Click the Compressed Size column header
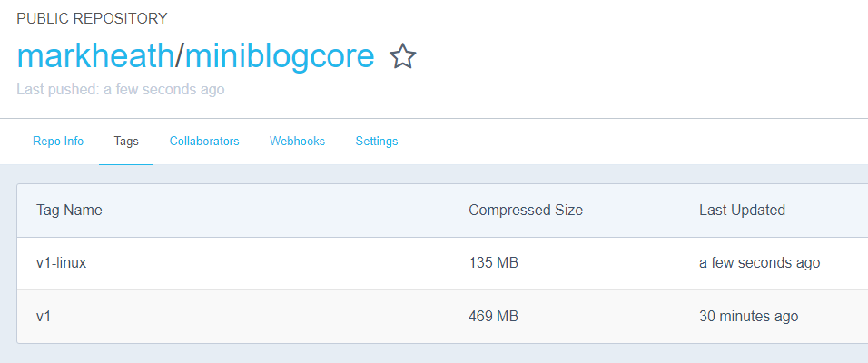 (526, 211)
